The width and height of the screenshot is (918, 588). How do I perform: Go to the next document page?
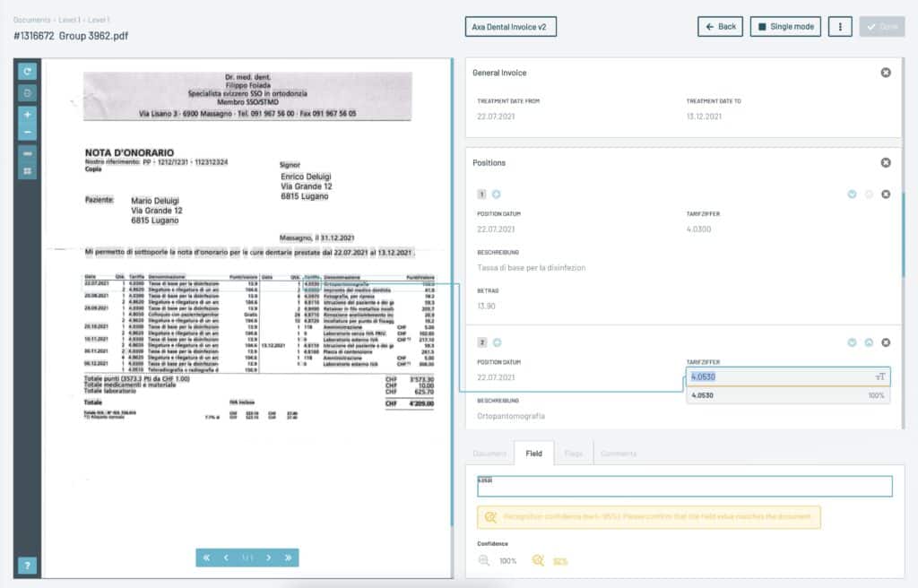(x=267, y=558)
